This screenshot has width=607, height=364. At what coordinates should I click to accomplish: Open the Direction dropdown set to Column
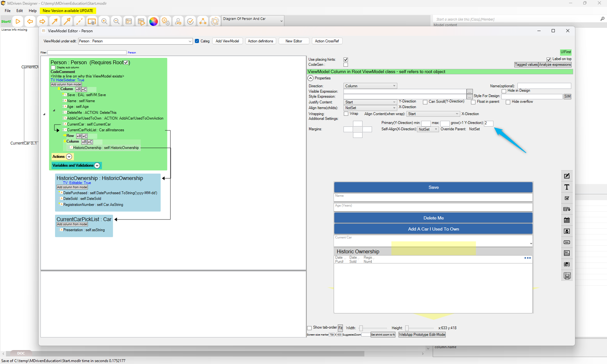point(370,86)
